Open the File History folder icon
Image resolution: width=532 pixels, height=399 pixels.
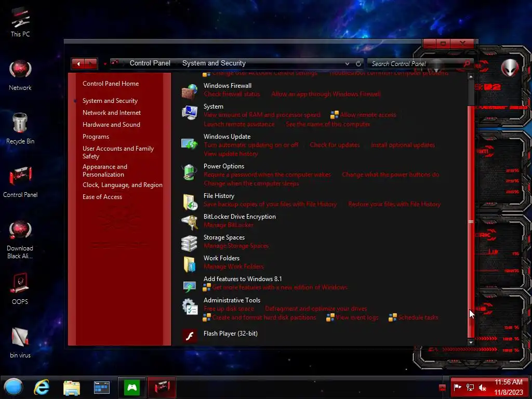190,202
